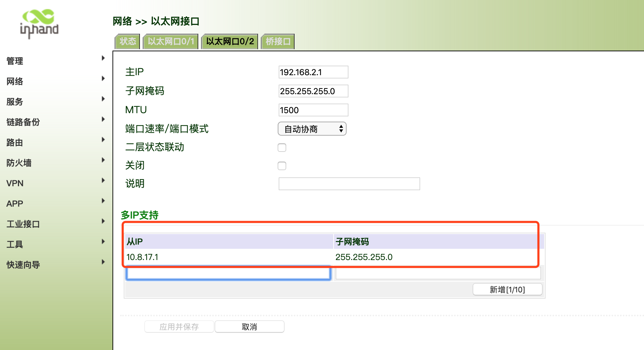The width and height of the screenshot is (644, 350).
Task: Click the InHand logo
Action: tap(39, 24)
